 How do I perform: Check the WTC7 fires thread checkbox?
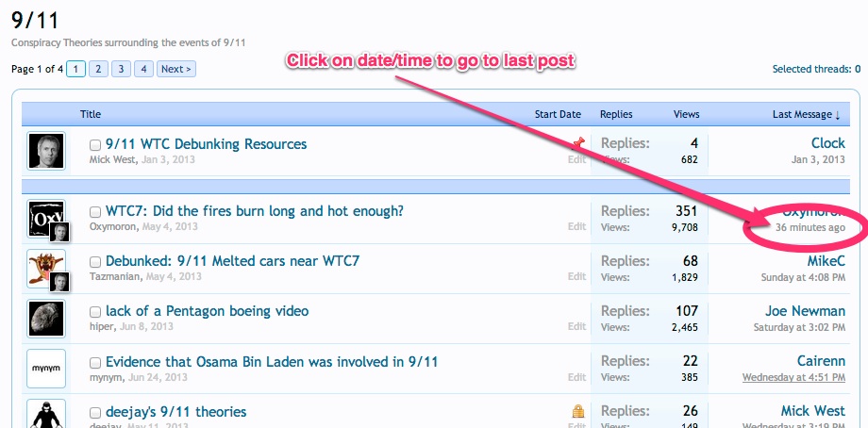tap(95, 212)
